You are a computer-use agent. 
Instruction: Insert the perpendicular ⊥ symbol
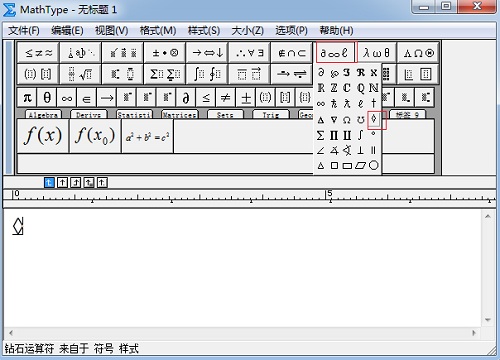coord(360,151)
